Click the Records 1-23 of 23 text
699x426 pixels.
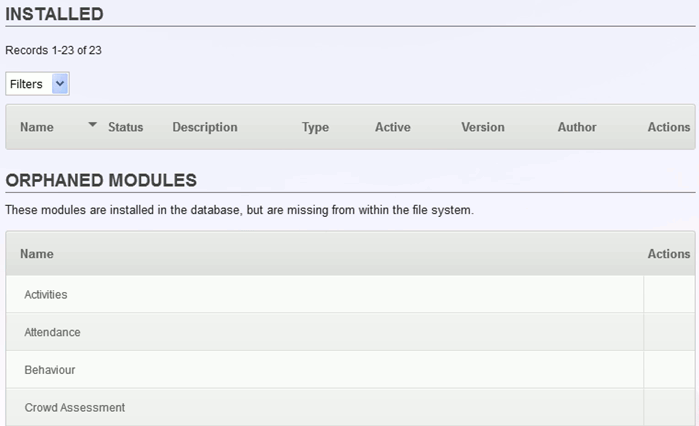click(x=53, y=50)
